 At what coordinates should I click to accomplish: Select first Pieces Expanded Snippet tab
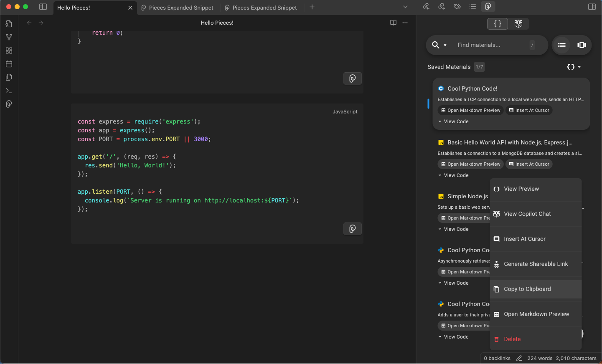click(178, 8)
